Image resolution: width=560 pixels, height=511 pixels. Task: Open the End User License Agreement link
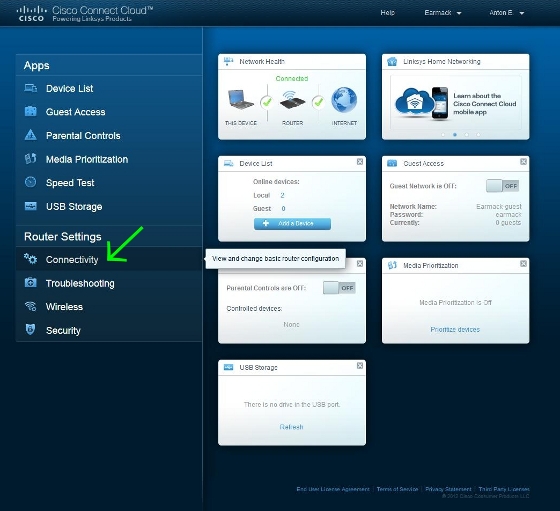(x=333, y=489)
